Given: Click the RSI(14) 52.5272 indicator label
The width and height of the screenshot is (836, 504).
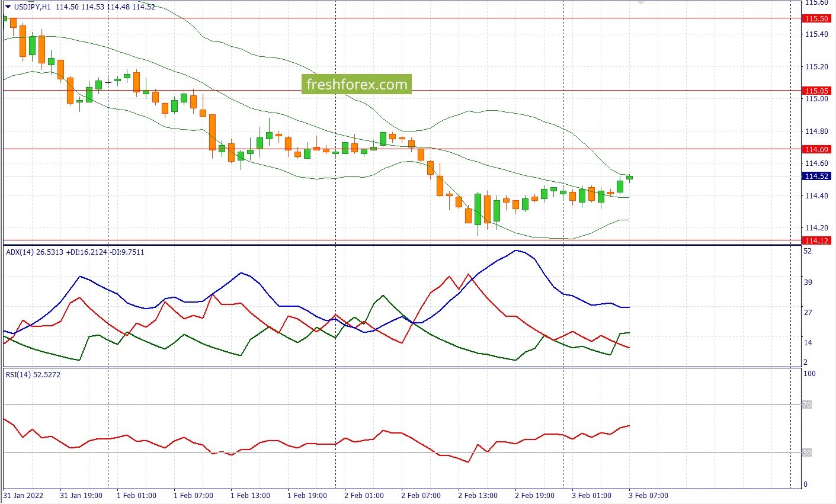Looking at the screenshot, I should pyautogui.click(x=33, y=375).
